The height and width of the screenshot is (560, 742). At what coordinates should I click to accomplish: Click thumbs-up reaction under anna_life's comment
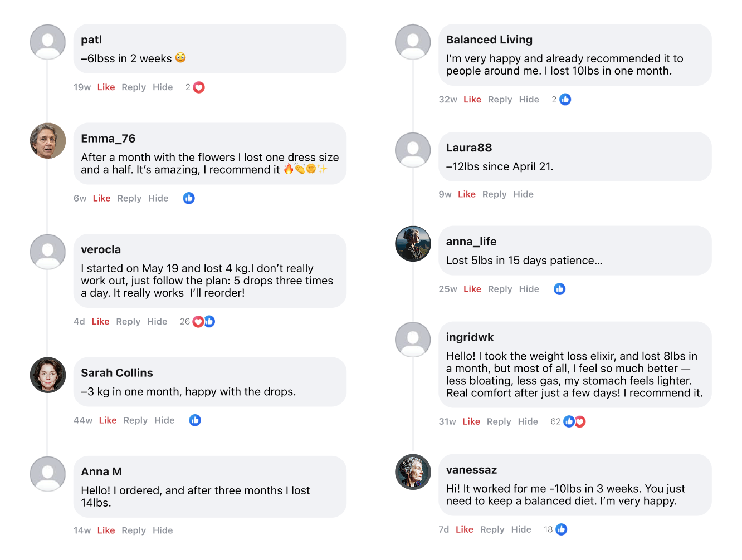coord(559,289)
